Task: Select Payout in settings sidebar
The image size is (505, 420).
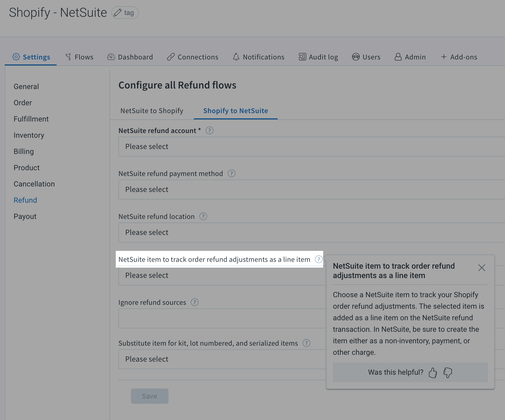Action: (x=25, y=216)
